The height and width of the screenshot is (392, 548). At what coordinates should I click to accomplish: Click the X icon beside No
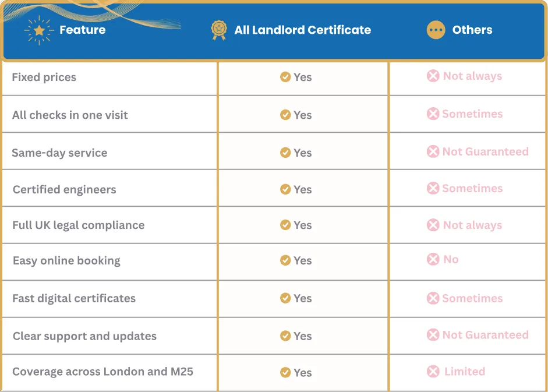[433, 259]
